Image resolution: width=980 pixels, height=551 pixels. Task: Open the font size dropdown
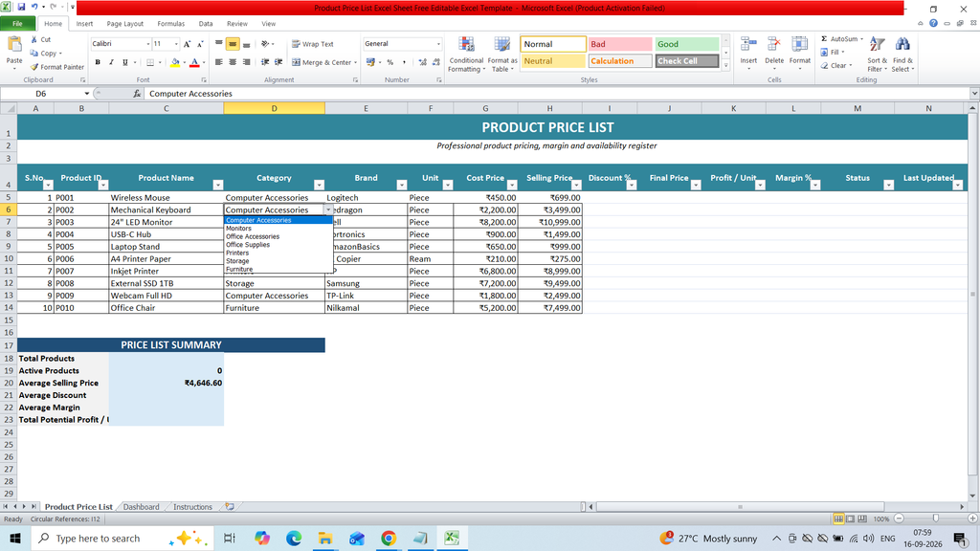176,44
